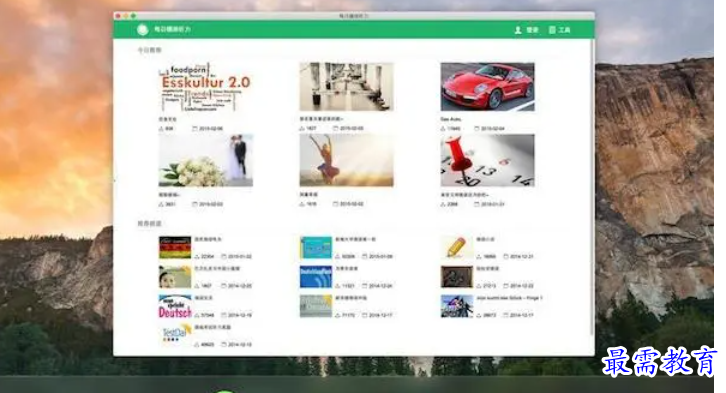This screenshot has height=393, width=726.
Task: Open the Esskultur 2.0 word cloud lesson
Action: [206, 87]
